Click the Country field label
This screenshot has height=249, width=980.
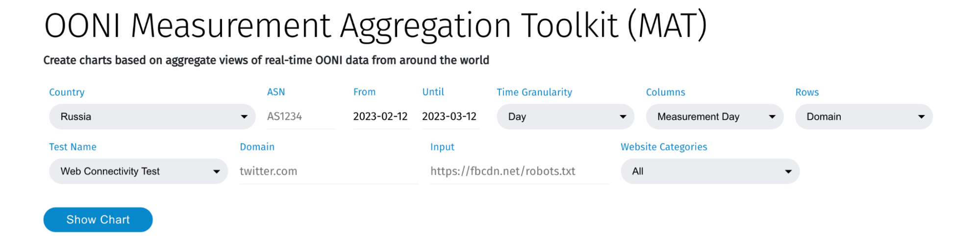[67, 92]
